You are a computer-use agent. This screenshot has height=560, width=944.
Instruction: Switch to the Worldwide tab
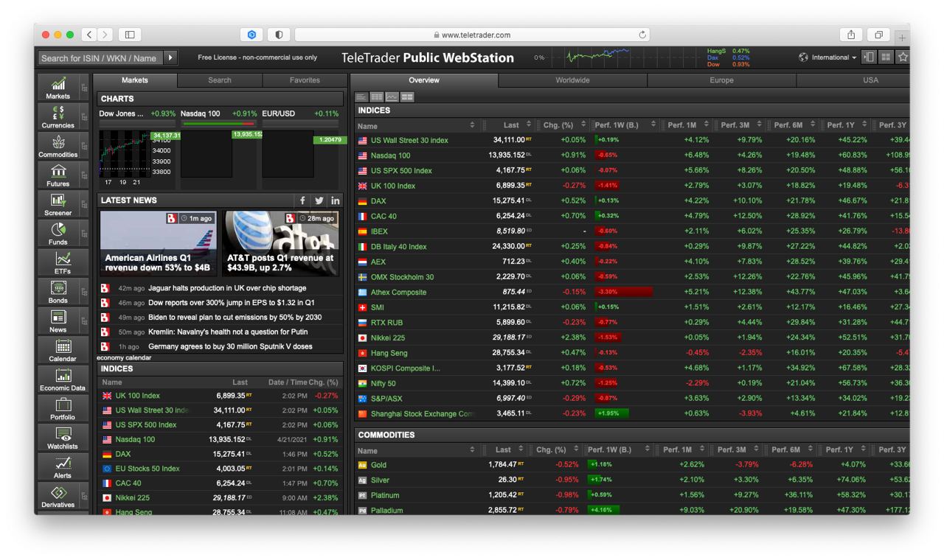(572, 80)
